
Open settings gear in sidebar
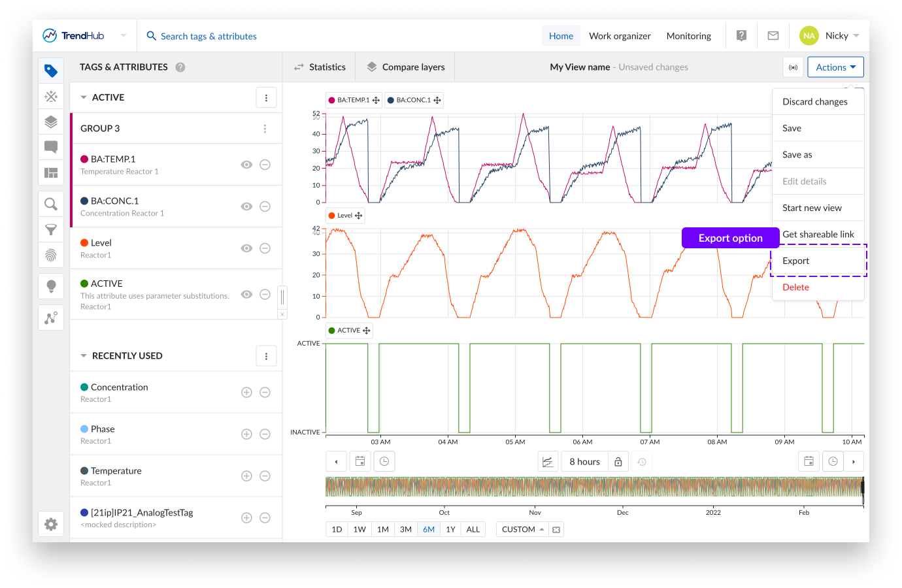tap(51, 524)
